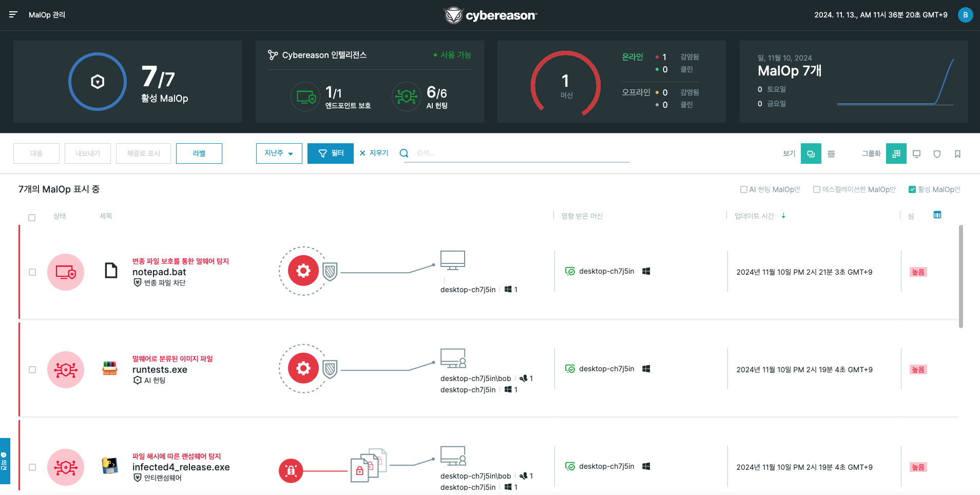Click the notepad.bat file icon
Screen dimensions: 980x495
click(x=111, y=270)
